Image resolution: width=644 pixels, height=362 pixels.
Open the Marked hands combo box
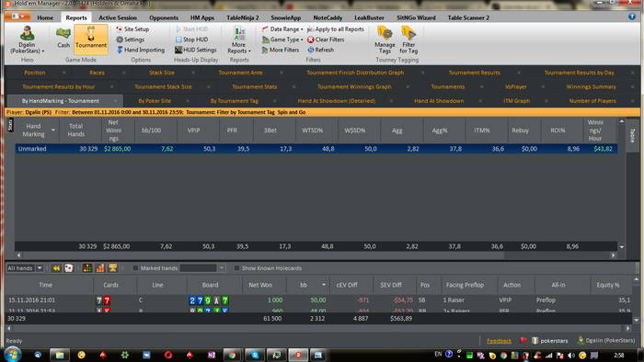[x=202, y=268]
